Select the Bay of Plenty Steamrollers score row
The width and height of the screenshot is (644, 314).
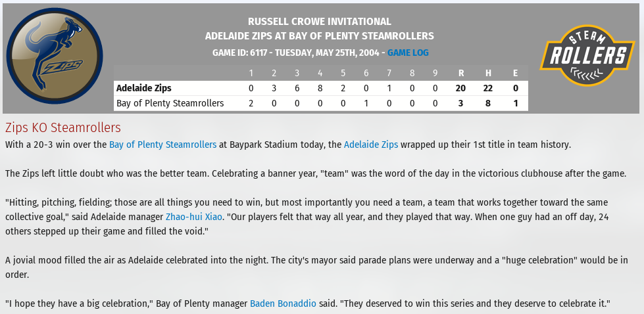pos(321,103)
